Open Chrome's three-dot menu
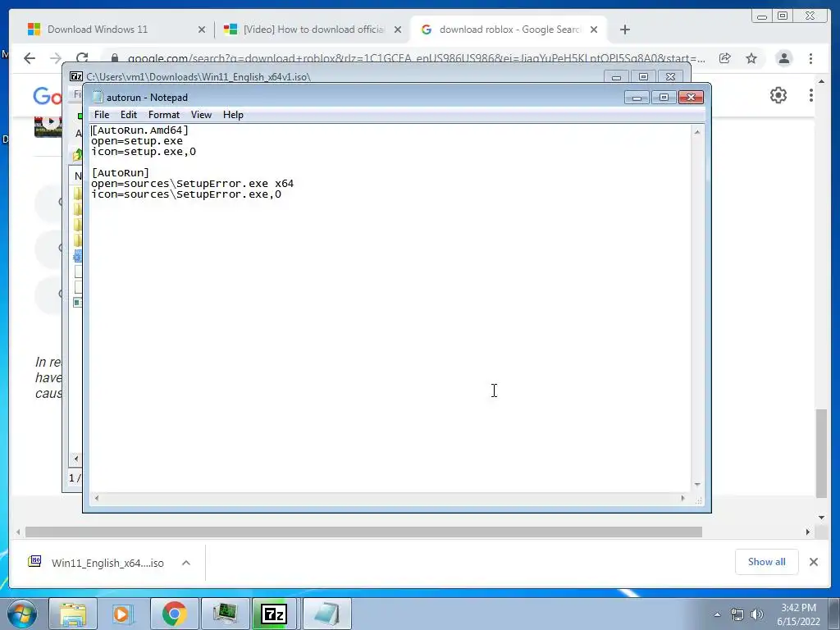The height and width of the screenshot is (630, 840). pyautogui.click(x=810, y=58)
